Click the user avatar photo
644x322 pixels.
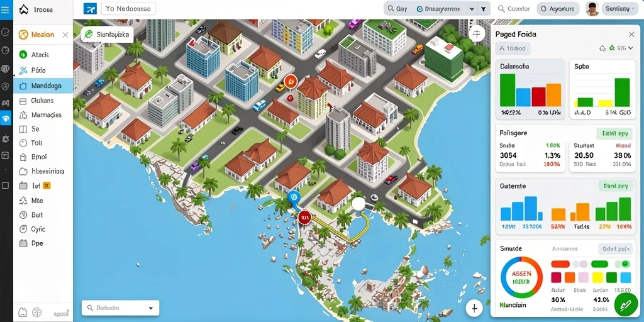592,9
